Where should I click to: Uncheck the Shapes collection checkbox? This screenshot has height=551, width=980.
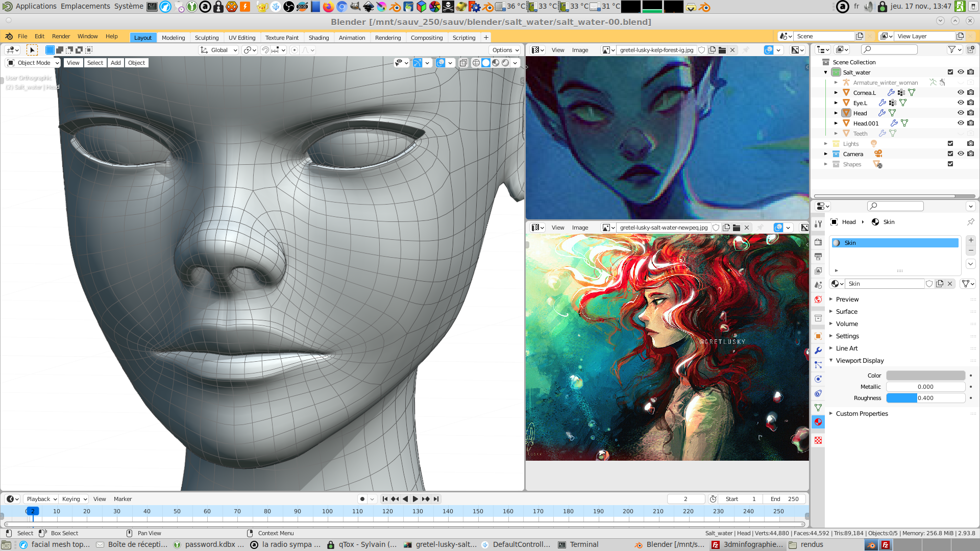click(950, 164)
